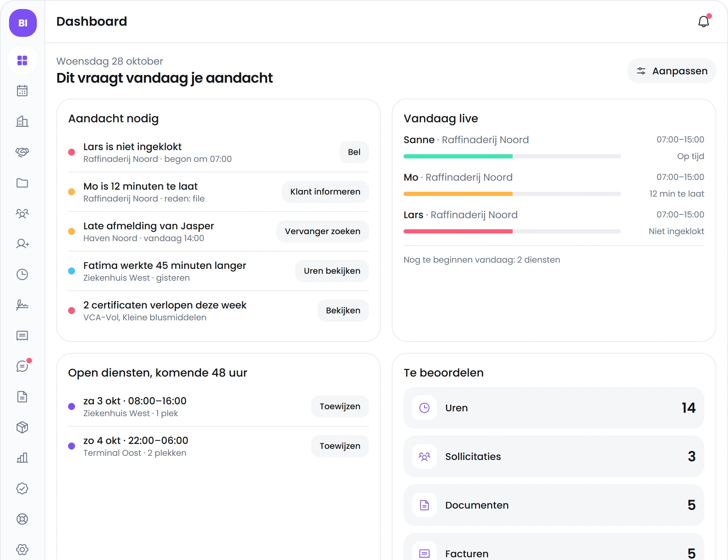Click Mo's orange progress bar
This screenshot has width=728, height=560.
(x=512, y=194)
